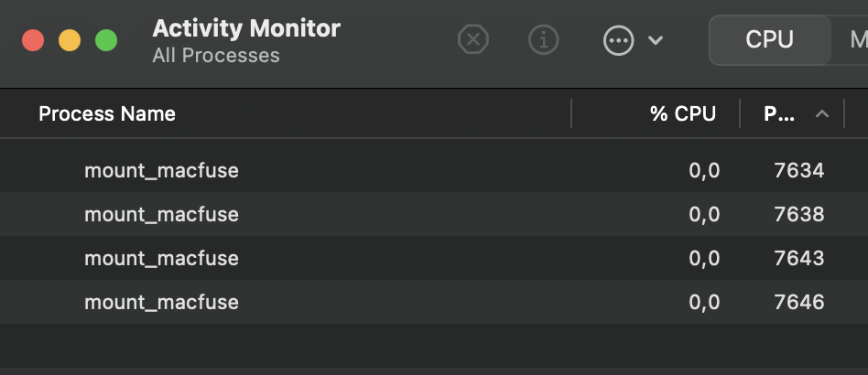
Task: Select the mount_macfuse row with PID 7643
Action: tap(161, 258)
